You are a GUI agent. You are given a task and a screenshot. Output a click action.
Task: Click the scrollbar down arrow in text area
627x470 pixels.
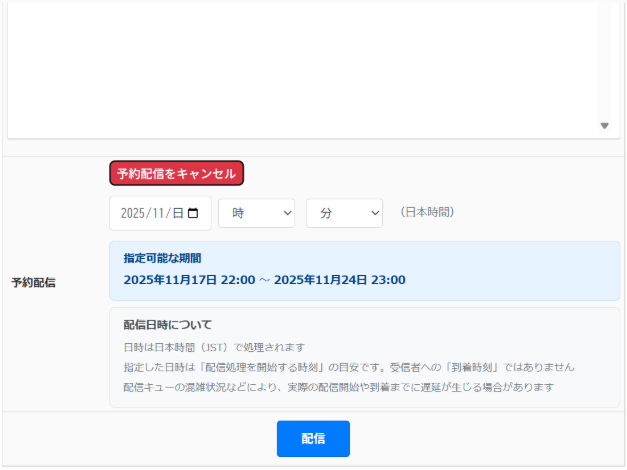[x=604, y=126]
